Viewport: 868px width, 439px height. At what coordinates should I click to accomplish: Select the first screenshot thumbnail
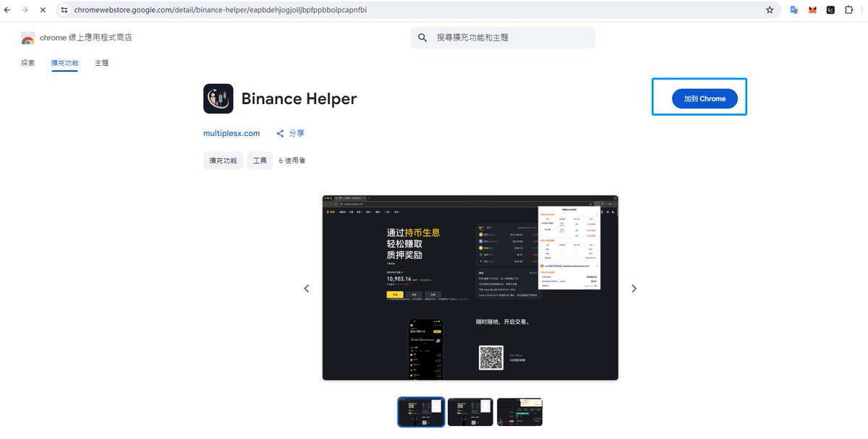pos(421,412)
